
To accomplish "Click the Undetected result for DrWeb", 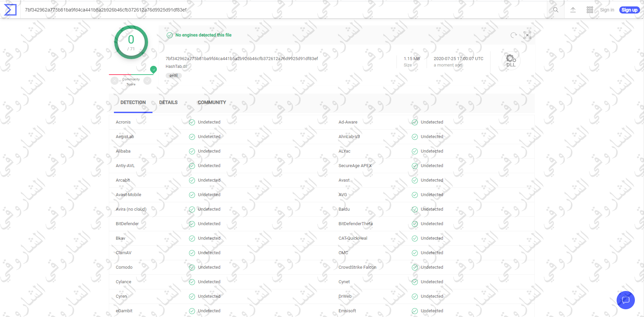I will point(432,296).
